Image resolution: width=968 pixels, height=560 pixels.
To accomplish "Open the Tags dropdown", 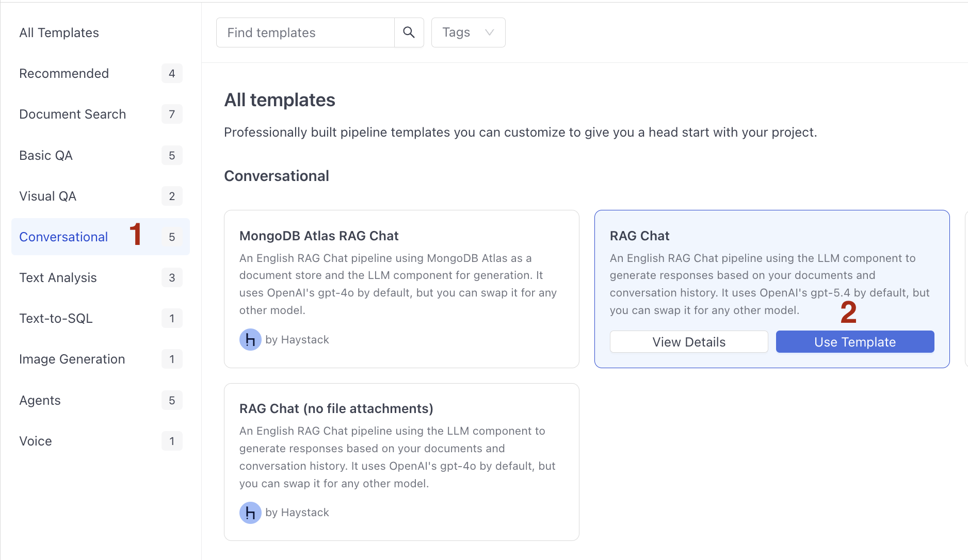I will click(468, 32).
